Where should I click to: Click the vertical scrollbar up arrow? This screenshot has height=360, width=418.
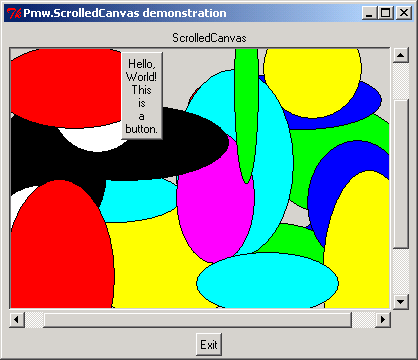[x=401, y=55]
